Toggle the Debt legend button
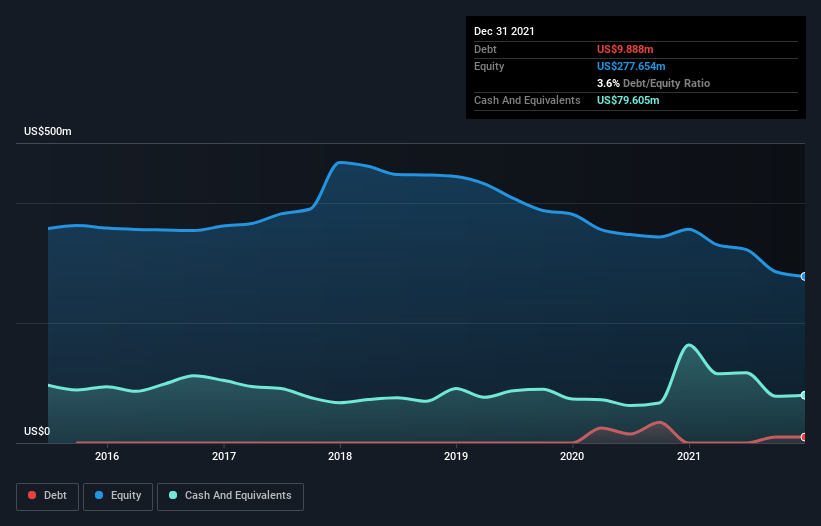Screen dimensions: 821x526 click(46, 496)
